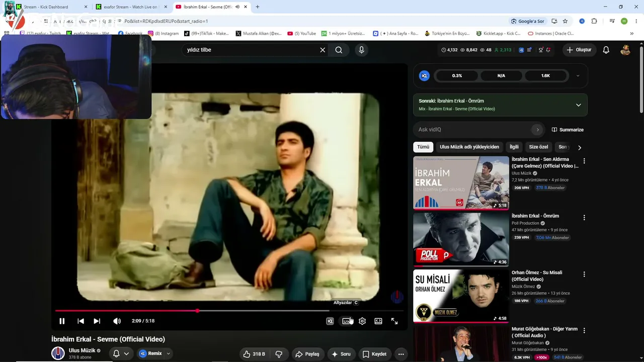644x362 pixels.
Task: Expand the 'Sonraki: İbrahim Erkal - Ömrüm' mix panel
Action: [578, 105]
